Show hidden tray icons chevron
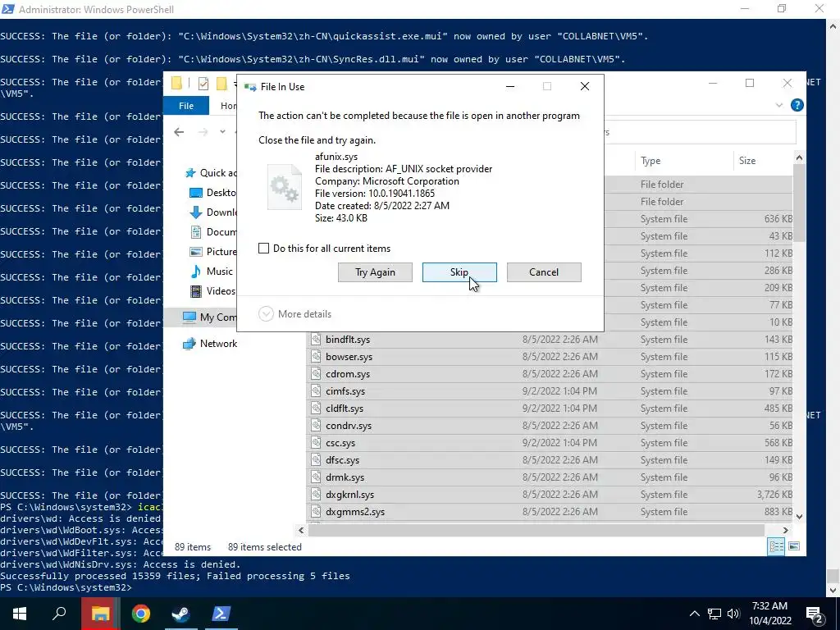Image resolution: width=840 pixels, height=630 pixels. (694, 614)
